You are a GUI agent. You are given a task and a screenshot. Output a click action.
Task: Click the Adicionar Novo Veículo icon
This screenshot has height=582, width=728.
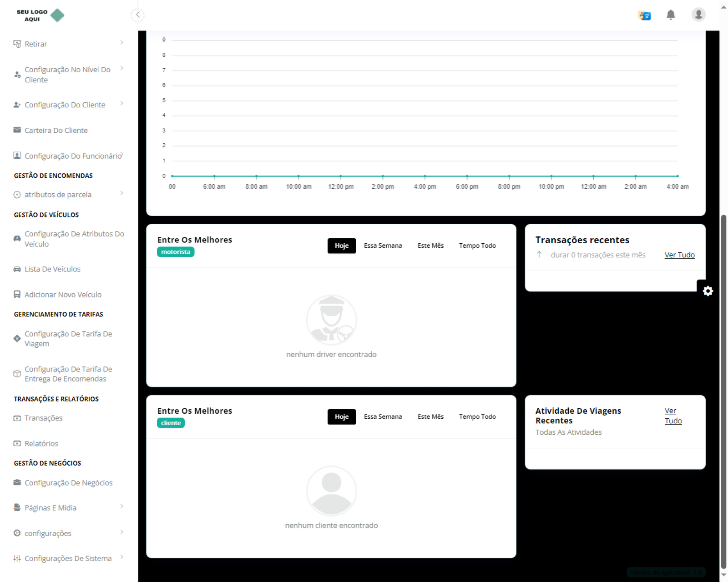17,295
